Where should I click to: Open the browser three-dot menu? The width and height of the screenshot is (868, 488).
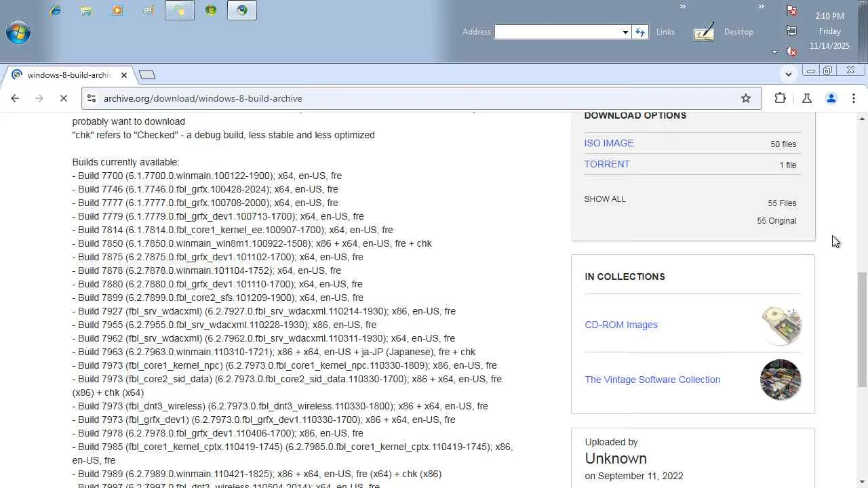854,98
